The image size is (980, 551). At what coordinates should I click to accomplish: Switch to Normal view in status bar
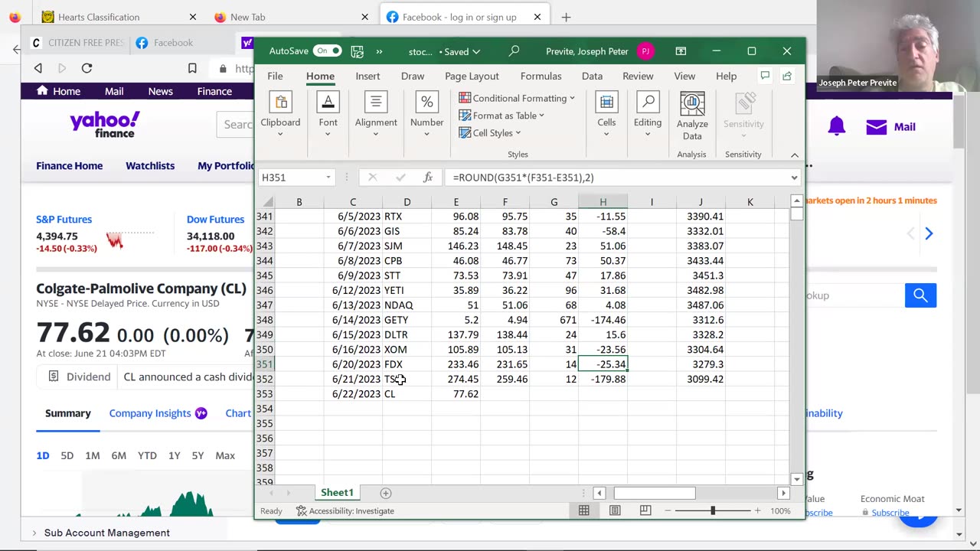pyautogui.click(x=584, y=511)
